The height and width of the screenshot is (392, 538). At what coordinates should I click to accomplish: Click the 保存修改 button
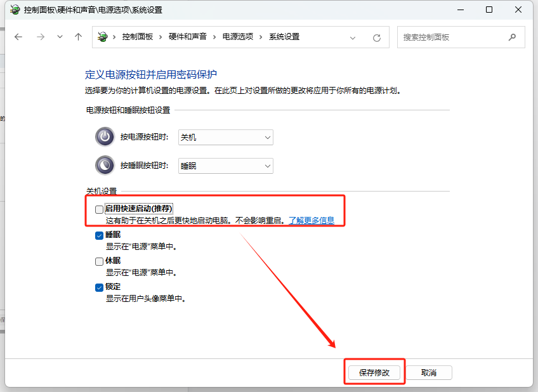(374, 372)
